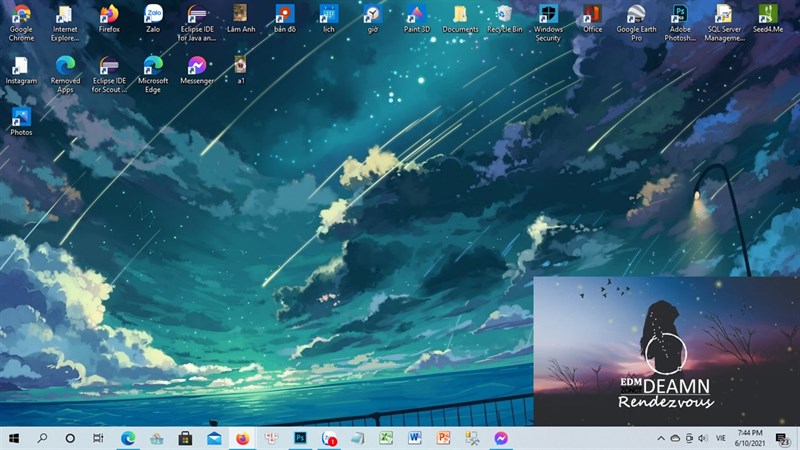Screen dimensions: 800x450
Task: Change input language VIE indicator
Action: (720, 438)
